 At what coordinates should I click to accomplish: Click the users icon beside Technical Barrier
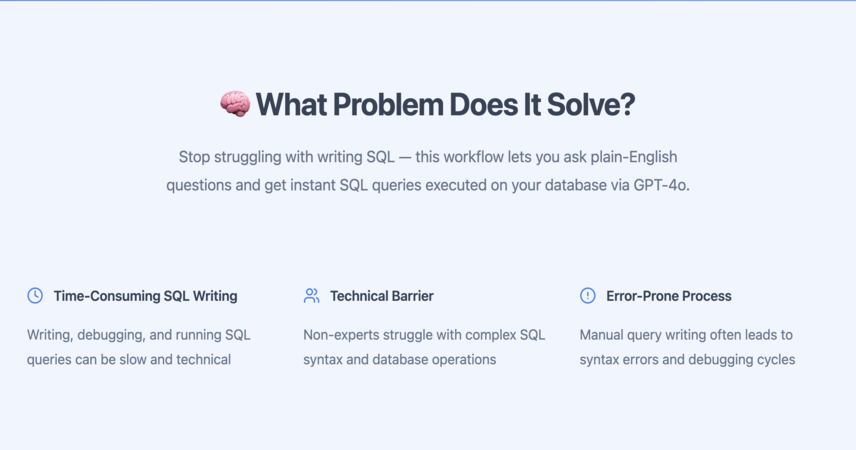[x=311, y=295]
